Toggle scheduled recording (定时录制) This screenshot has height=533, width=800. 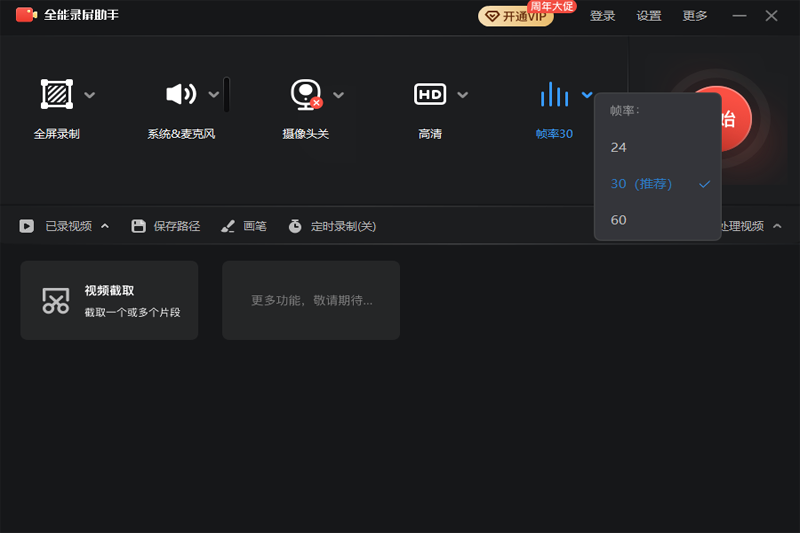332,226
